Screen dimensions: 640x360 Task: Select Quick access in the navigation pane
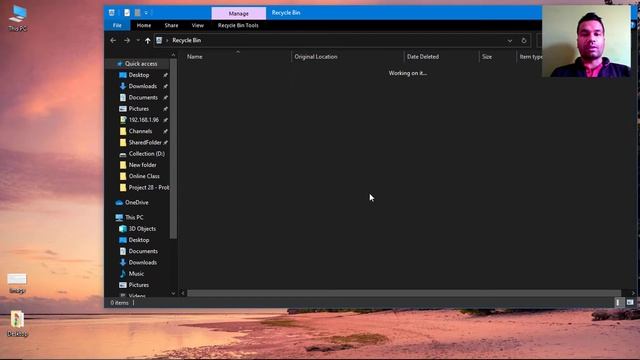(141, 64)
